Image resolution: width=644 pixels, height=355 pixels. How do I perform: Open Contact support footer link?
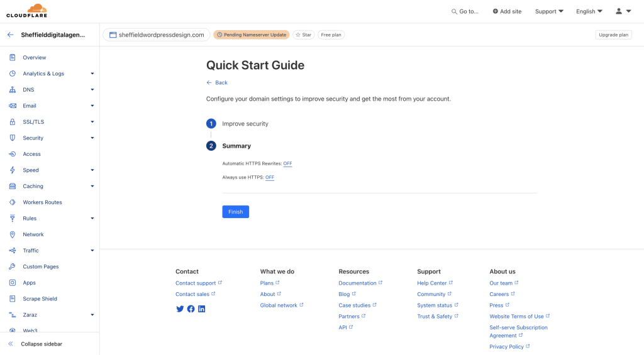click(x=198, y=283)
